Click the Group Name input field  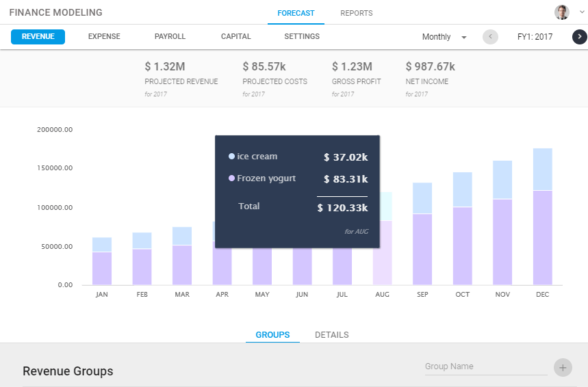tap(485, 366)
